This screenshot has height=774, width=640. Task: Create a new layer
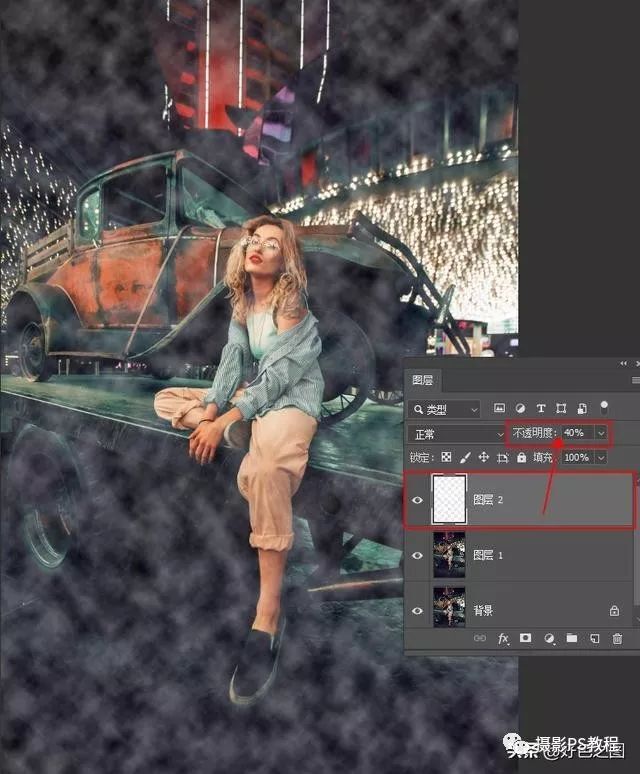point(595,638)
